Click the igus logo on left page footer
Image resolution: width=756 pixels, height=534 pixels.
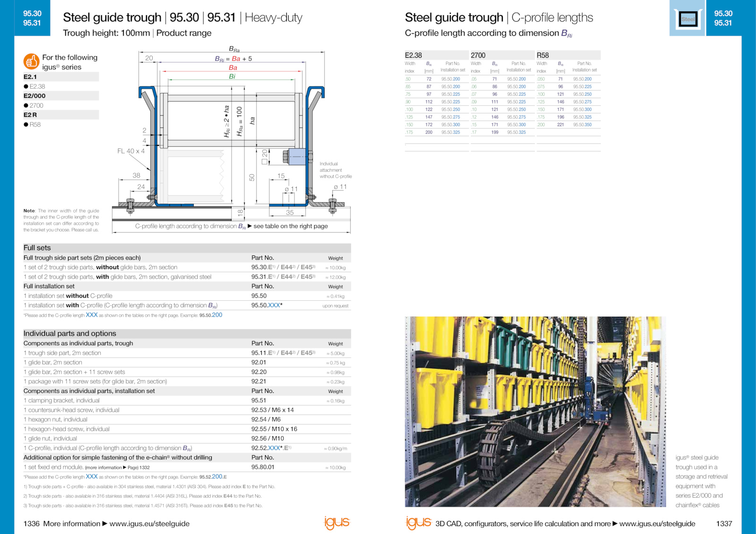click(336, 523)
